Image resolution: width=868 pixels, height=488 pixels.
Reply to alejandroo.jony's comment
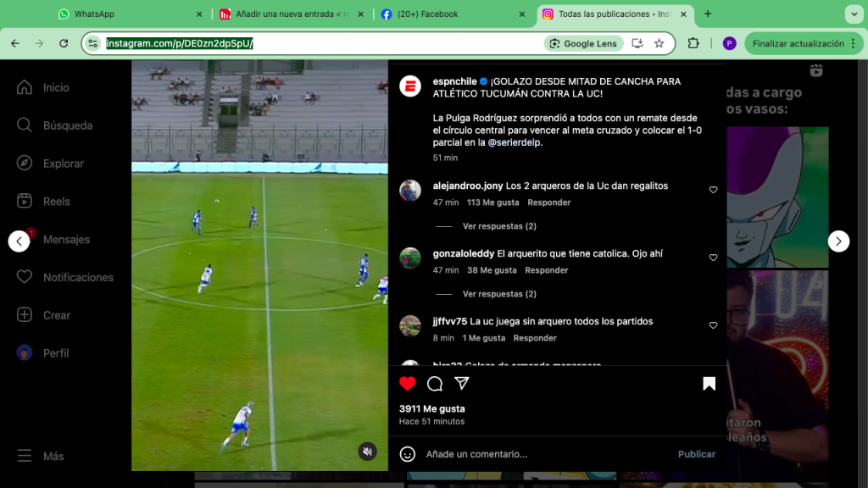coord(548,202)
